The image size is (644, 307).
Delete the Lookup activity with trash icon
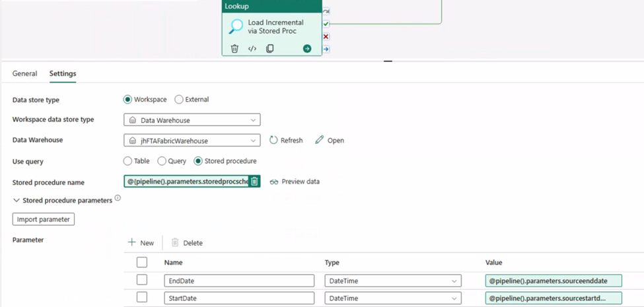click(x=234, y=49)
